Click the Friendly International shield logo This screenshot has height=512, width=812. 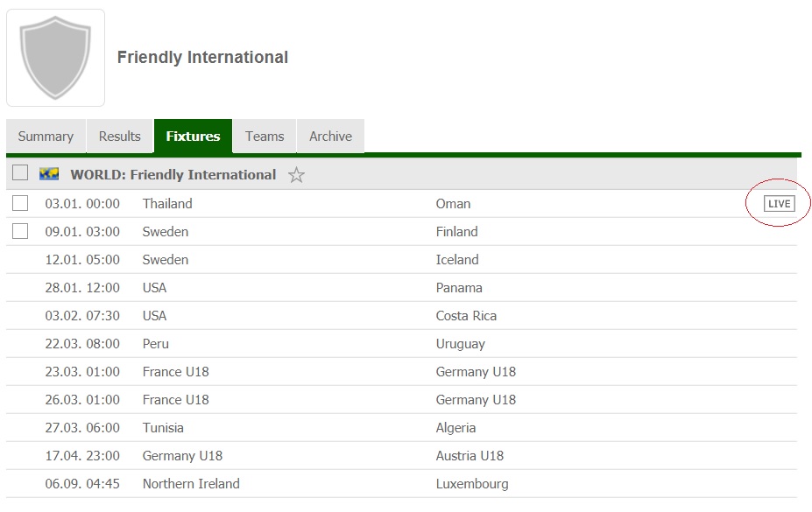(55, 58)
